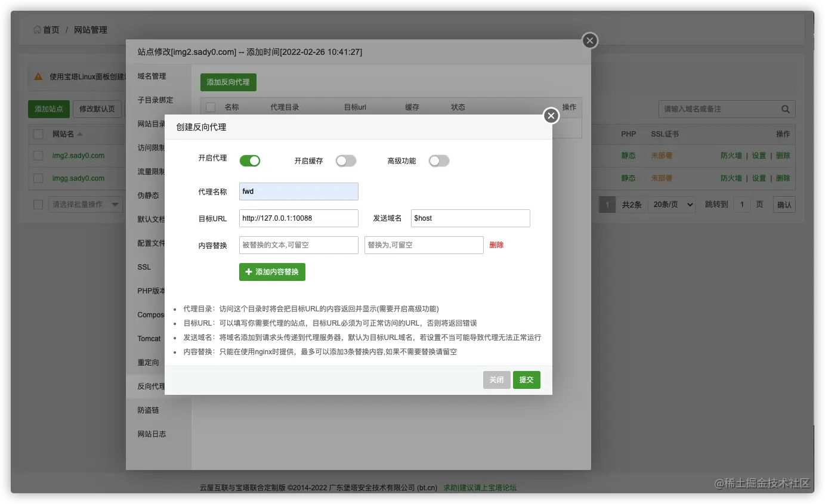Click the 提交 submit button

pyautogui.click(x=526, y=379)
